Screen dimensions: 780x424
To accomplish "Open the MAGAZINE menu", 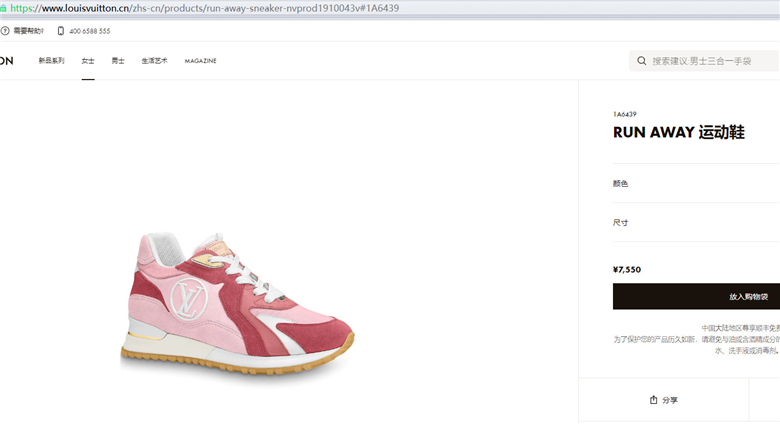I will (x=200, y=61).
